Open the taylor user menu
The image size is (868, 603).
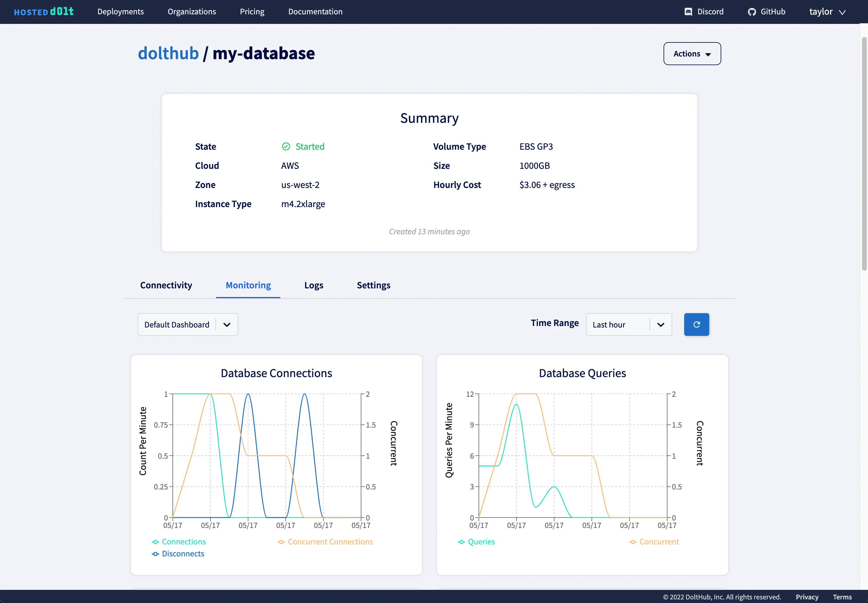point(826,12)
